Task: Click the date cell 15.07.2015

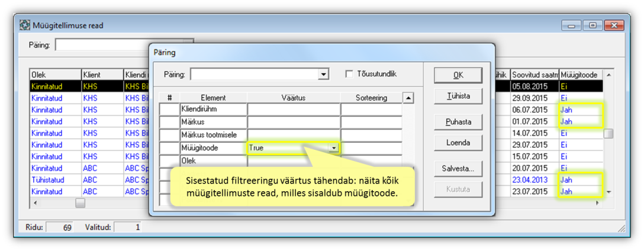Action: (x=534, y=156)
